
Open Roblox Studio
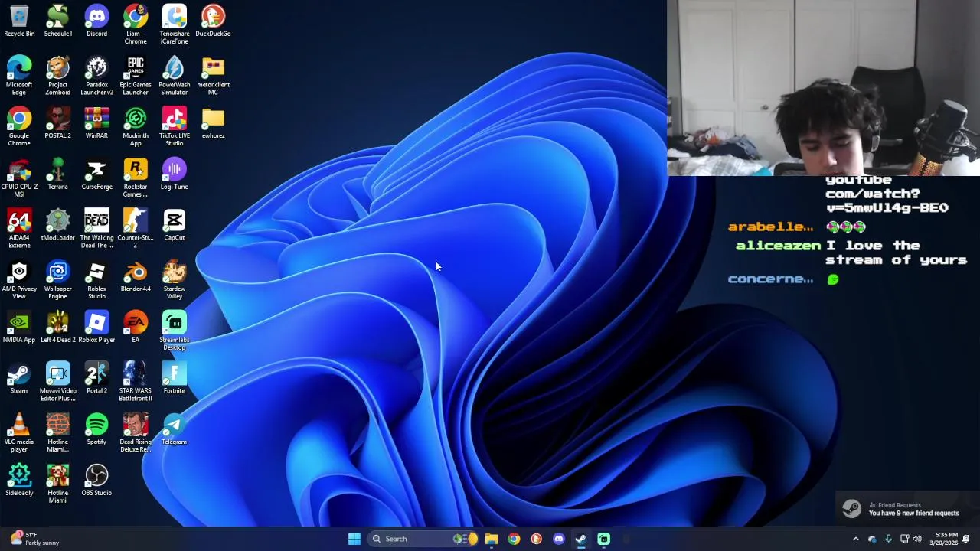point(96,280)
